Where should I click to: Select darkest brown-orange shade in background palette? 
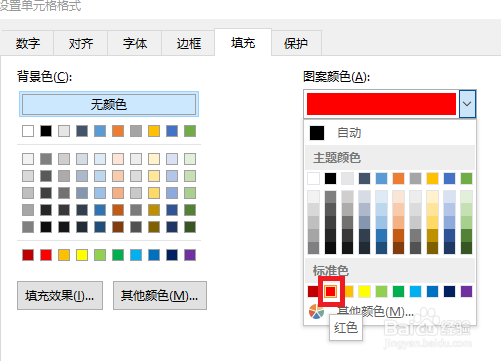coord(118,227)
